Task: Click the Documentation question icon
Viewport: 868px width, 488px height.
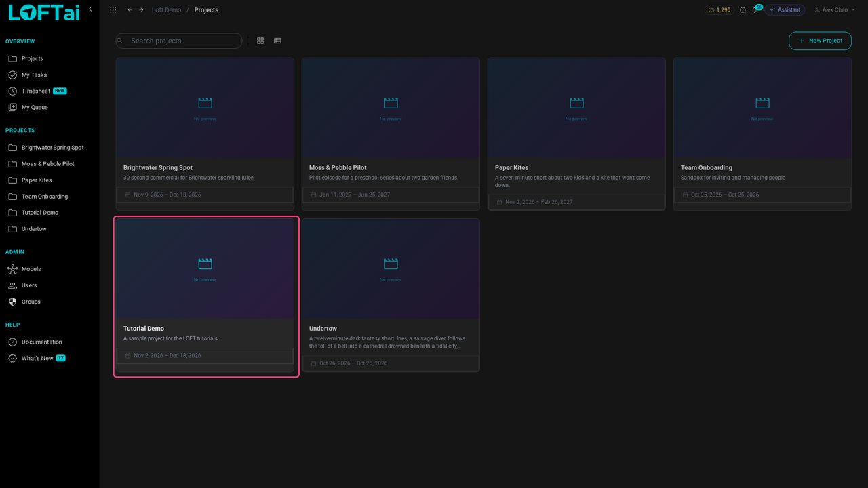Action: tap(12, 342)
